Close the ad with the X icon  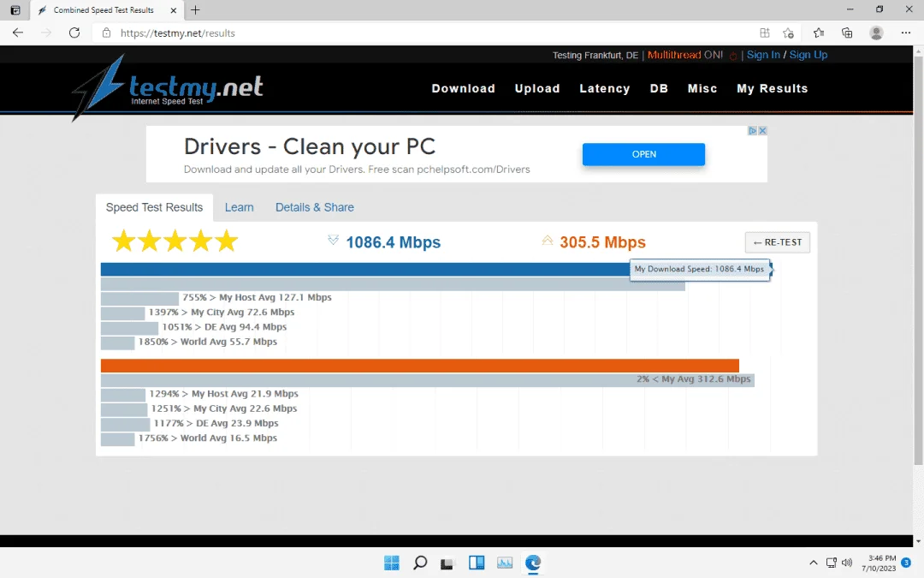[762, 130]
